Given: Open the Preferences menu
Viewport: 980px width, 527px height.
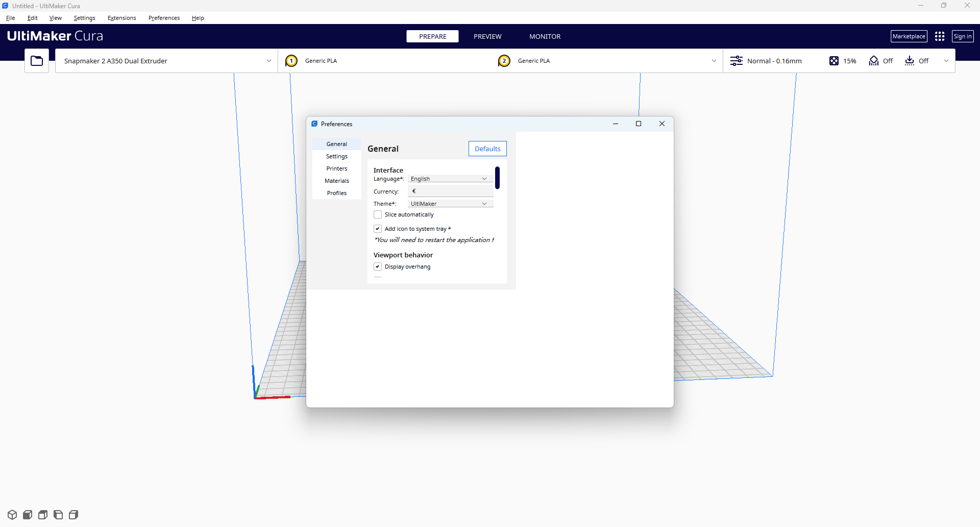Looking at the screenshot, I should [164, 18].
